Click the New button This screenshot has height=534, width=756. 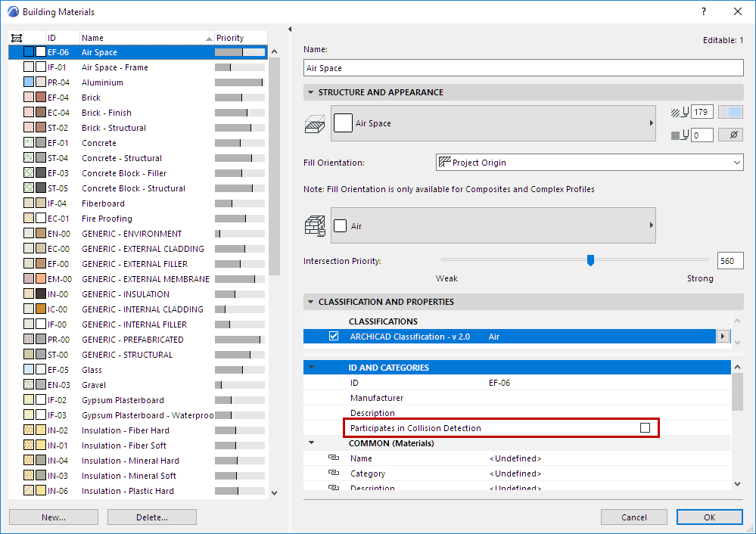(x=53, y=517)
